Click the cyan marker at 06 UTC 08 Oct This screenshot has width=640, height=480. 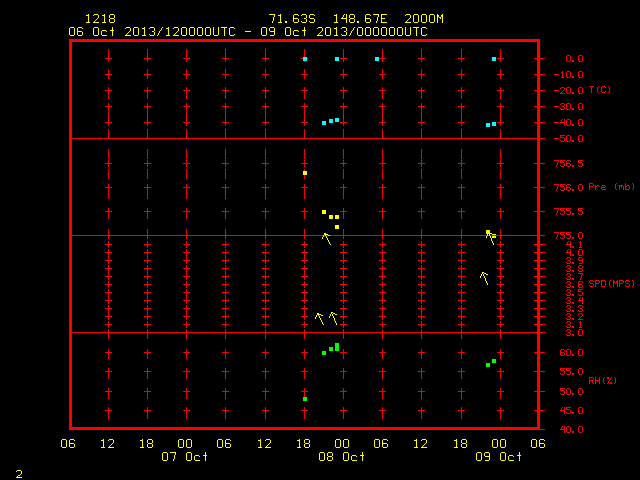point(377,59)
